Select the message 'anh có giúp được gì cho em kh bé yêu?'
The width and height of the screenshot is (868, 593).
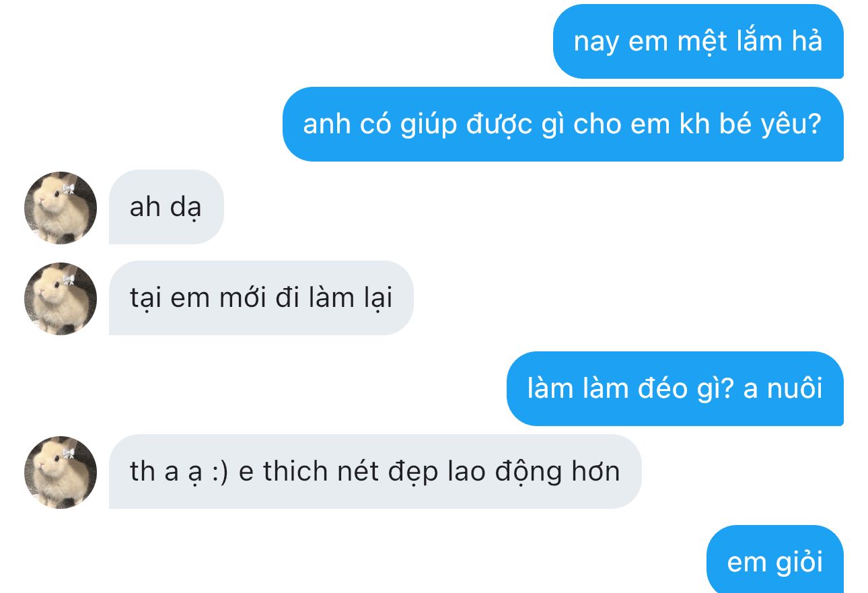[563, 125]
